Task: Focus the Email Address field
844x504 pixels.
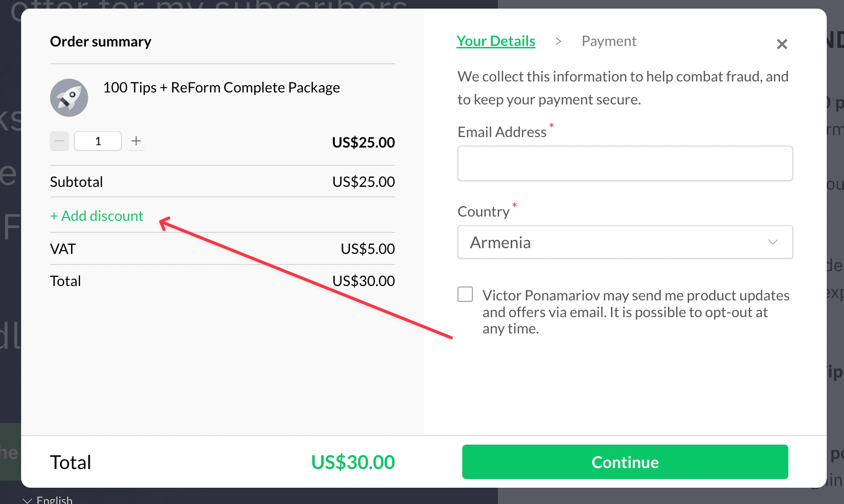Action: (625, 163)
